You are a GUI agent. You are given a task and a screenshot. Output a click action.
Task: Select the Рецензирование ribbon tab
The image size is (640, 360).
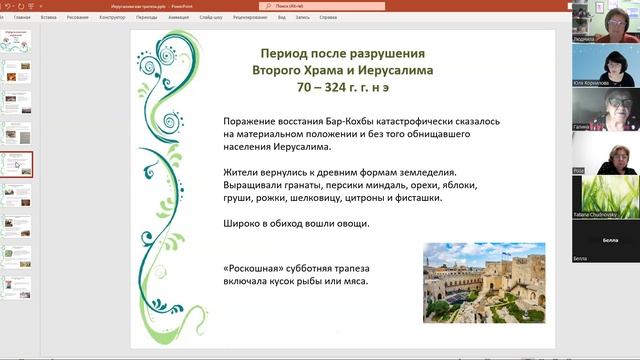click(250, 18)
